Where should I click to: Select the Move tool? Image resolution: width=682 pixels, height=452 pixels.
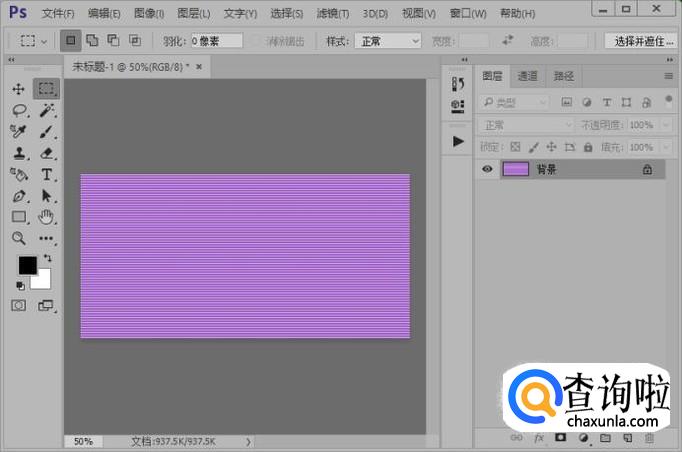tap(19, 89)
